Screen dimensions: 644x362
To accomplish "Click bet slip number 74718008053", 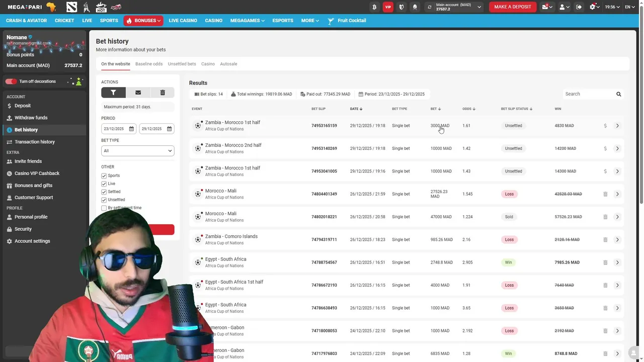I will pos(324,331).
